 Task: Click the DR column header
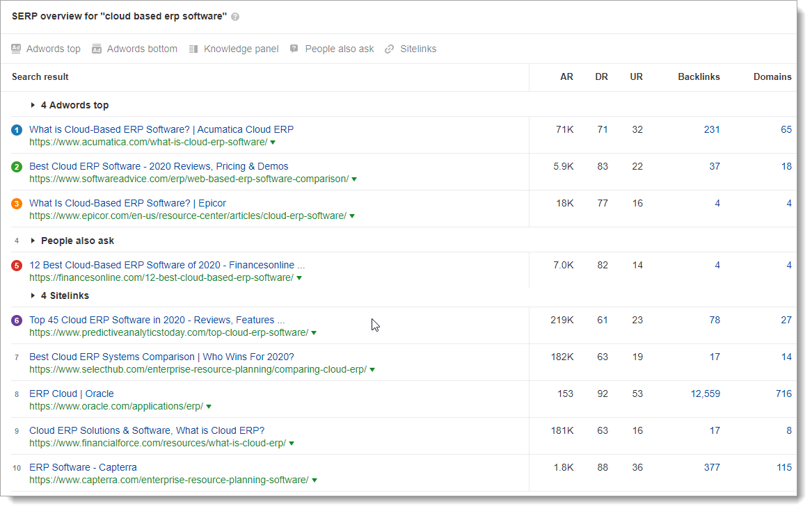pyautogui.click(x=601, y=76)
